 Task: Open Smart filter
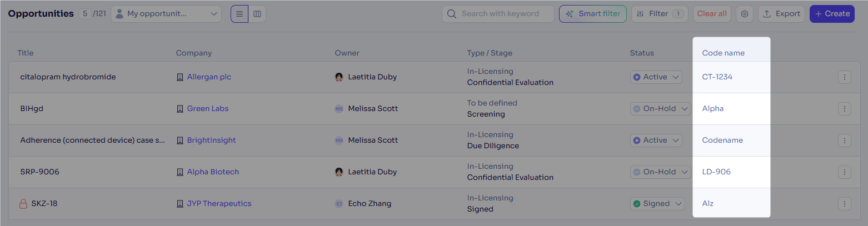tap(593, 14)
